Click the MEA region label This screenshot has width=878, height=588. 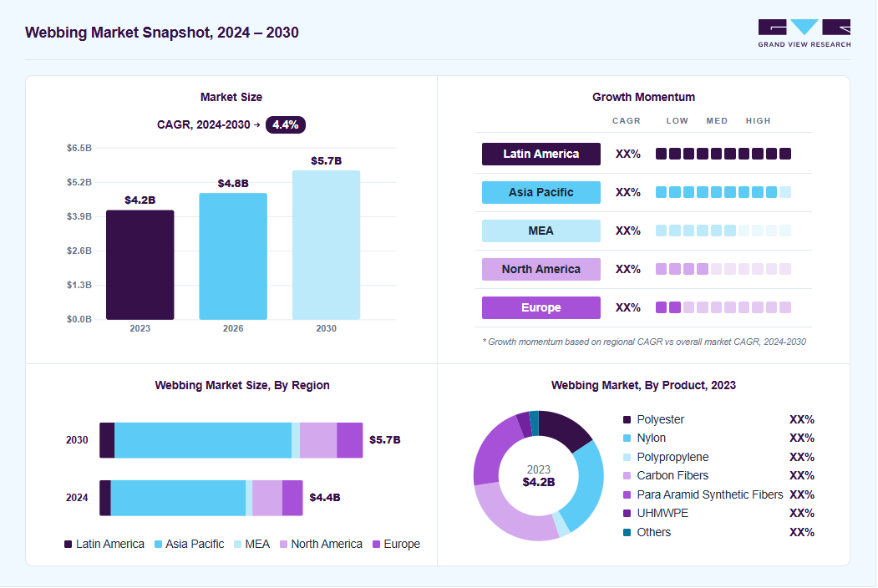click(541, 231)
